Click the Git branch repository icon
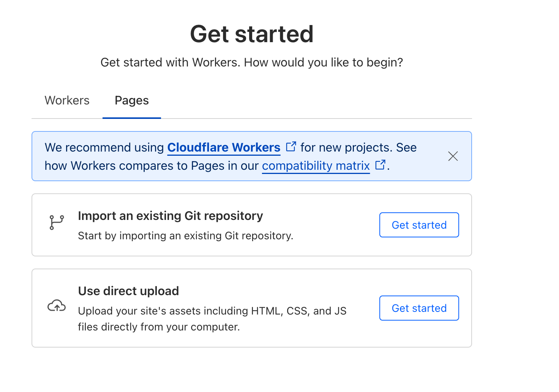Viewport: 559px width, 392px height. [56, 222]
